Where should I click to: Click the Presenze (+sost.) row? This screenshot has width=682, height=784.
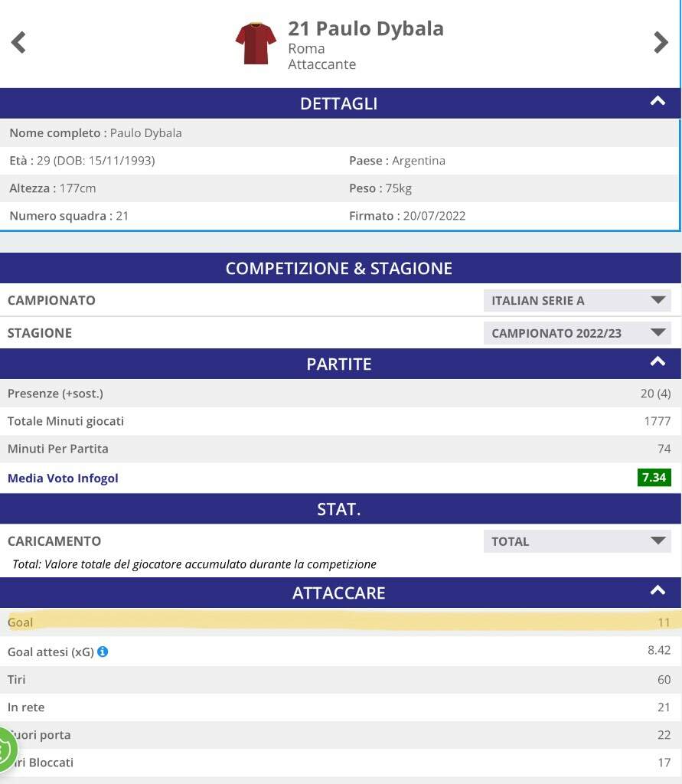click(341, 394)
